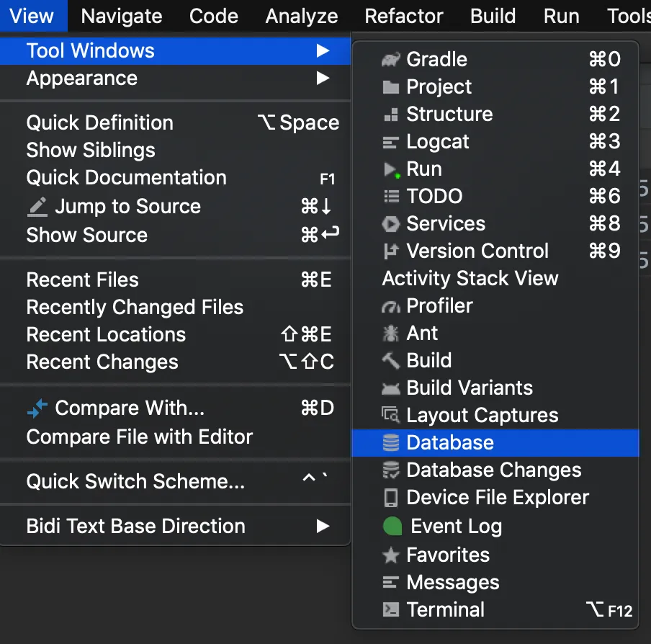The width and height of the screenshot is (651, 644).
Task: Expand the Appearance submenu arrow
Action: (323, 79)
